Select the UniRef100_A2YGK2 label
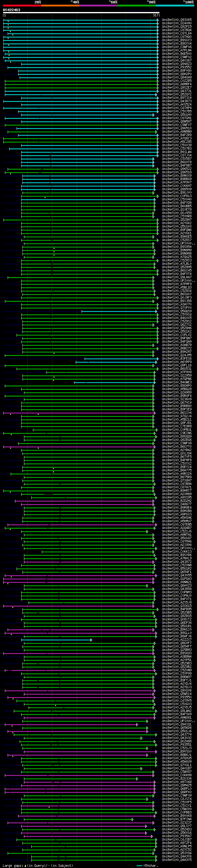197x868 pixels. (x=177, y=223)
